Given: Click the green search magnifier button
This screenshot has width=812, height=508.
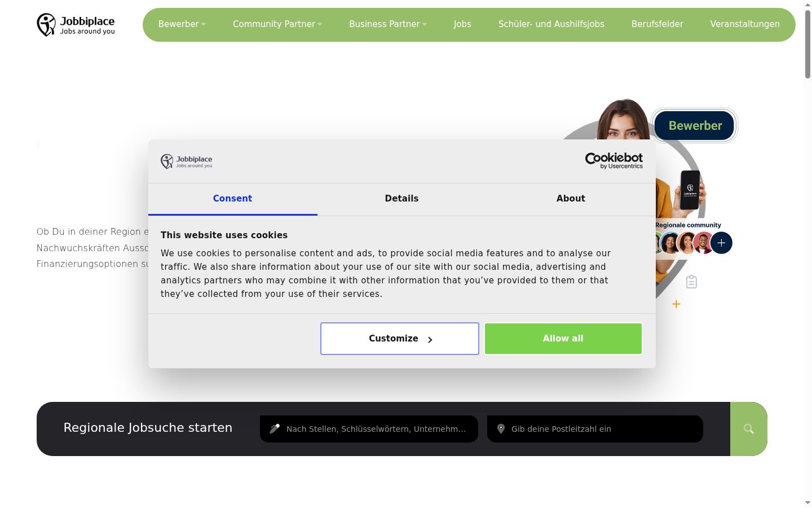Looking at the screenshot, I should (748, 429).
